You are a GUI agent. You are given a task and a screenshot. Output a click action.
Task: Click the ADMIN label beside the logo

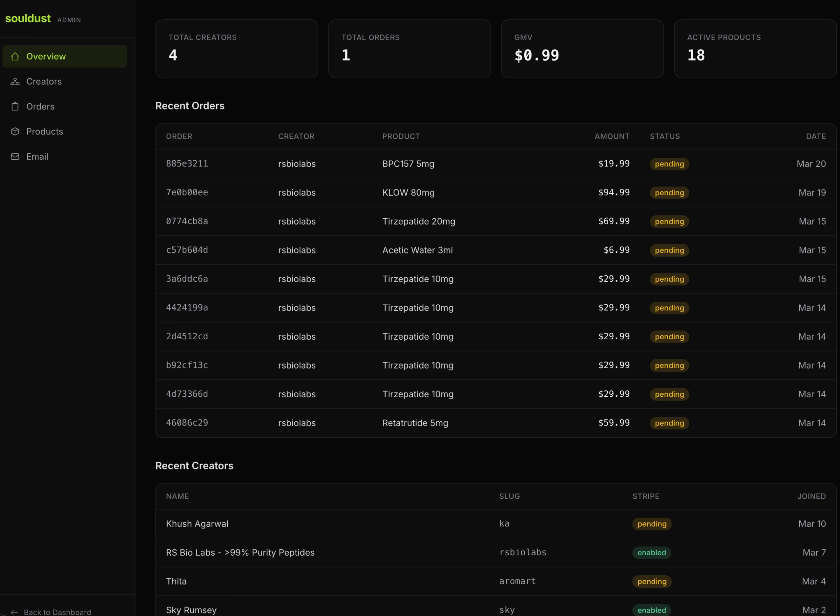click(x=69, y=20)
